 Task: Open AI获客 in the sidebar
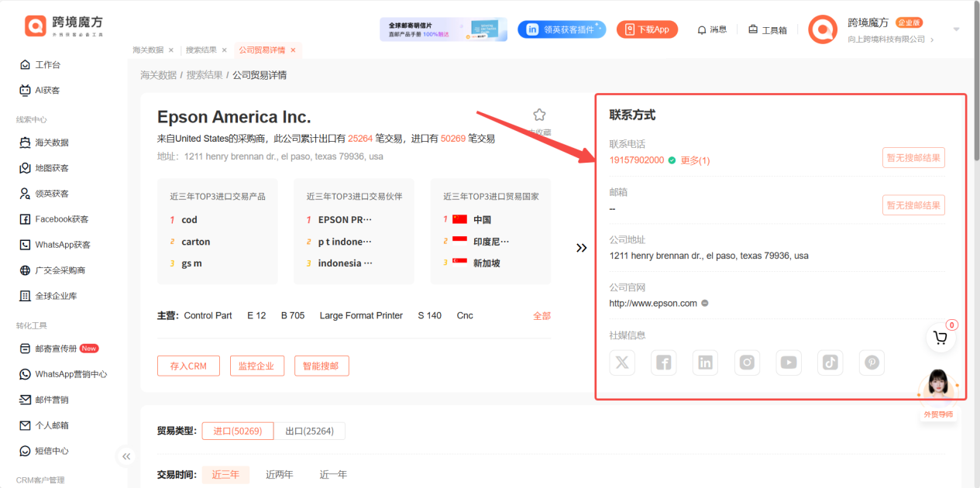(x=40, y=91)
